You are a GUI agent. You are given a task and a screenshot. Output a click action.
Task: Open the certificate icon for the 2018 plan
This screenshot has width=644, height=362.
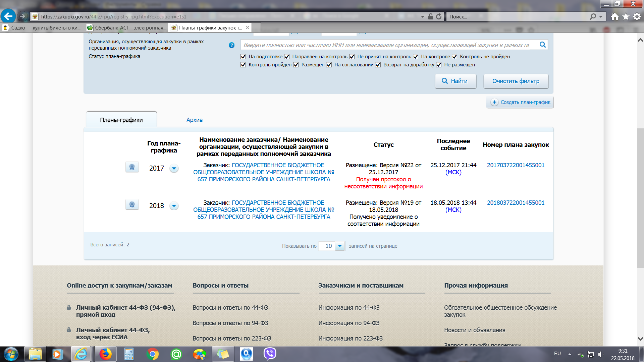(132, 204)
